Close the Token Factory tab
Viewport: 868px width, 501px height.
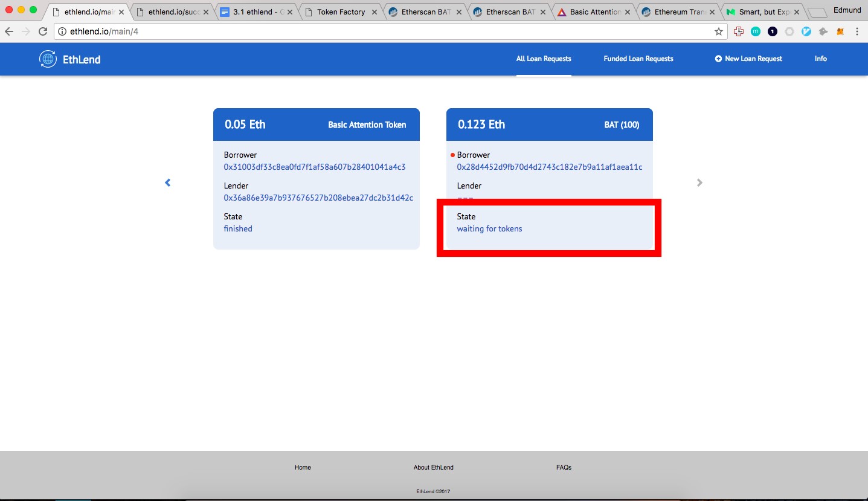pos(374,12)
